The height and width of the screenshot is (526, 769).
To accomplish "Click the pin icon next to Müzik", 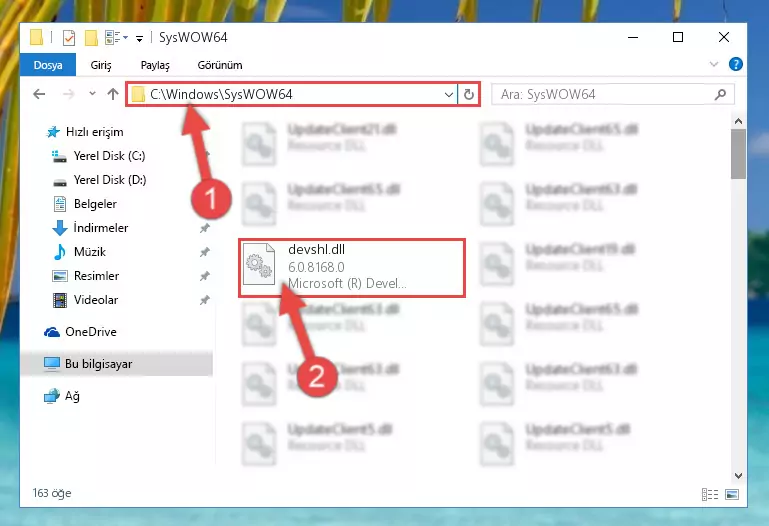I will pos(205,252).
